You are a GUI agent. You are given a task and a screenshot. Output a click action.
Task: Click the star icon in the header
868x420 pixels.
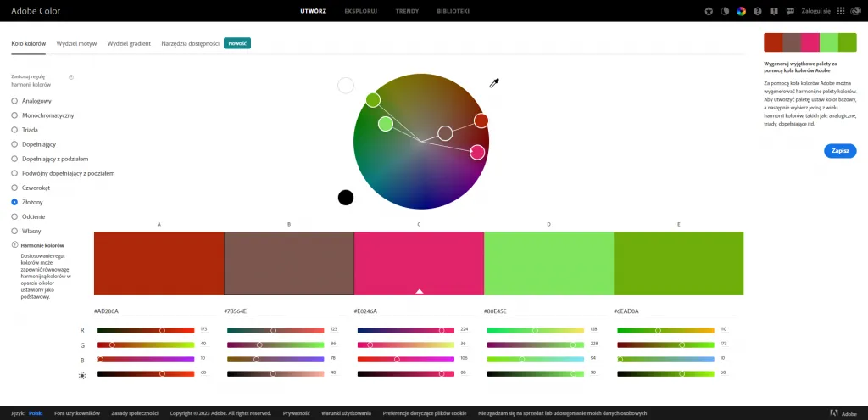[709, 11]
